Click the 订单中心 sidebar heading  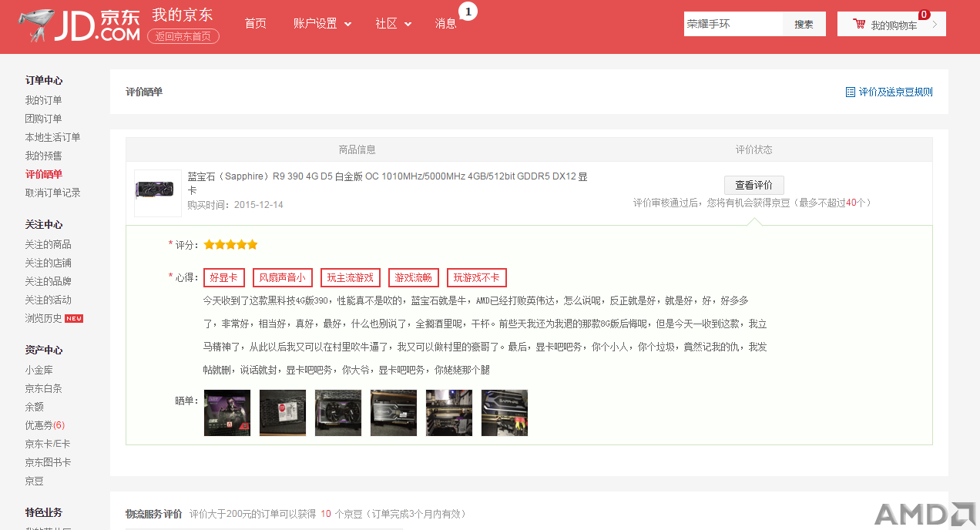pyautogui.click(x=44, y=80)
